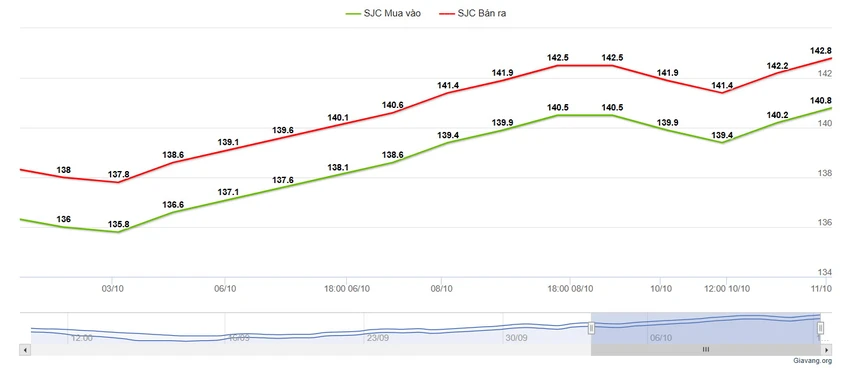This screenshot has width=850, height=368.
Task: Click the 08/10 x-axis label
Action: click(442, 289)
